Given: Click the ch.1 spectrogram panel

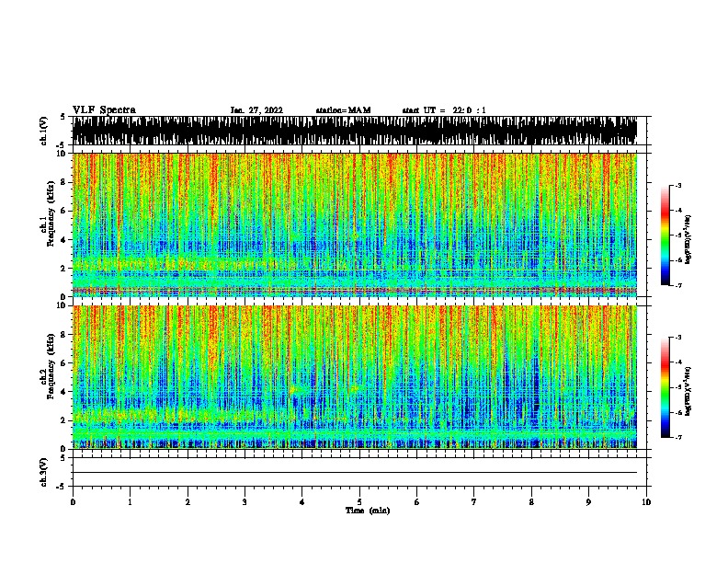Looking at the screenshot, I should 355,224.
